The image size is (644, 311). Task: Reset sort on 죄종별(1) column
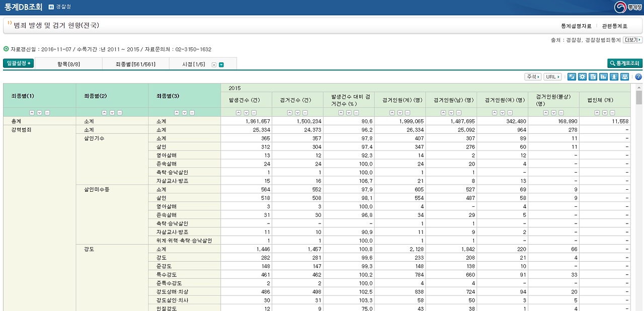[47, 113]
